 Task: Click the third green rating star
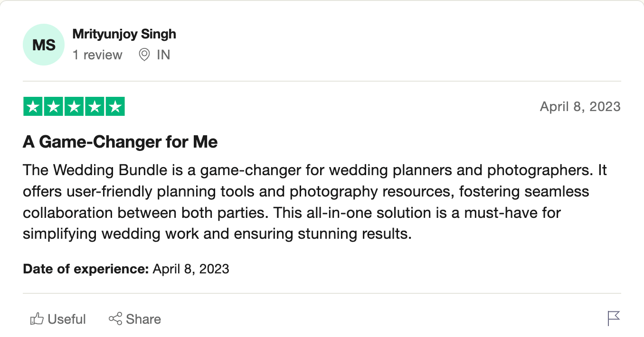click(74, 106)
